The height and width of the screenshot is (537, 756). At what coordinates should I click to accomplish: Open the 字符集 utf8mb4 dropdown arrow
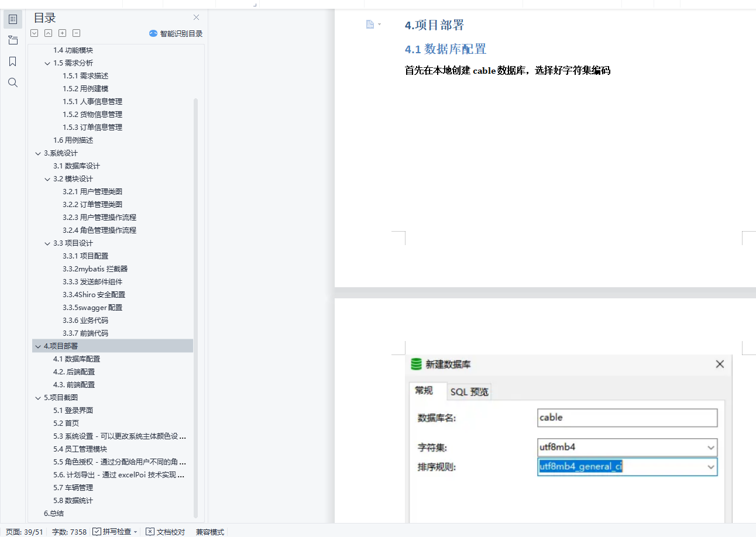(x=710, y=448)
